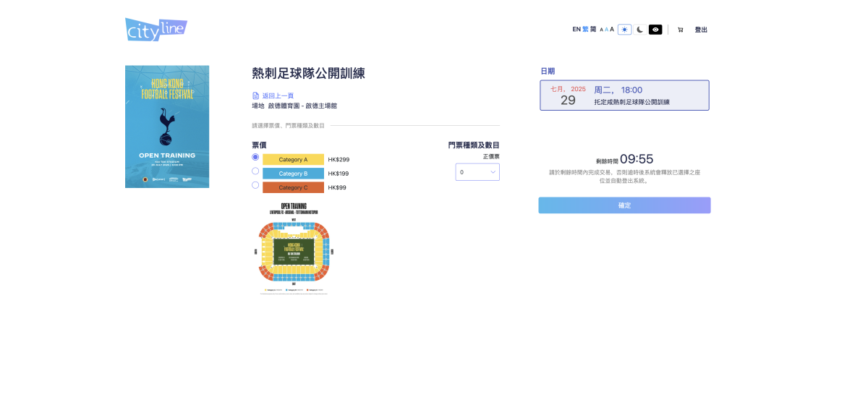868x405 pixels.
Task: Open the 正價票 quantity dropdown
Action: (477, 172)
